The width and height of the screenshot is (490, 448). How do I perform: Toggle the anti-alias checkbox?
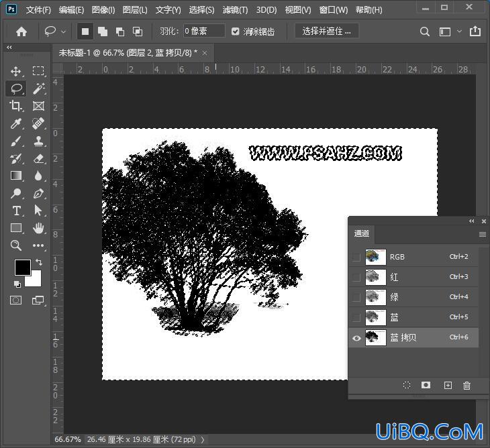(236, 32)
